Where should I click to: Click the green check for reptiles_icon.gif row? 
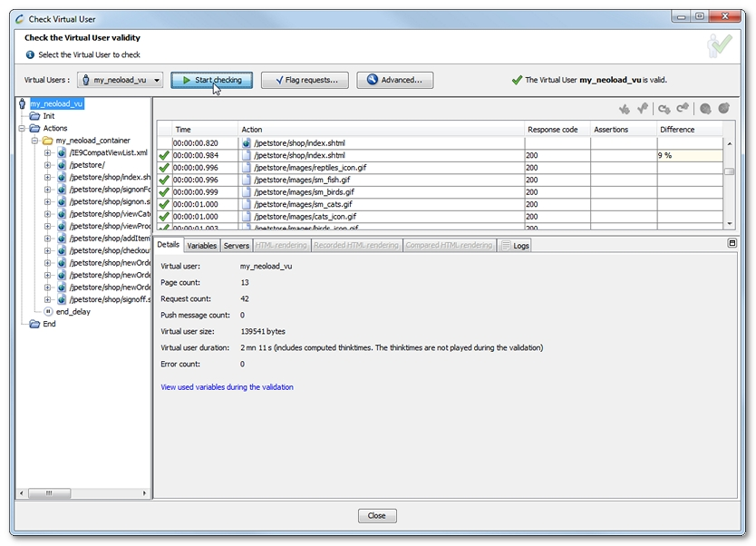(164, 168)
